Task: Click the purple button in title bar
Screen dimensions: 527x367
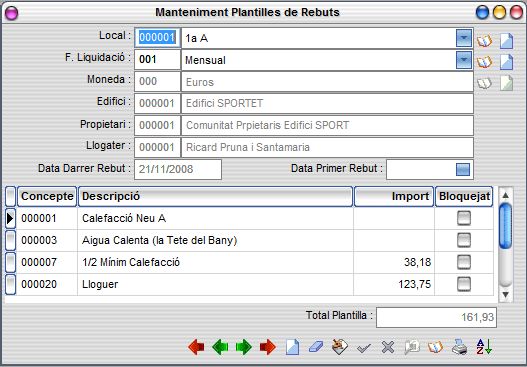Action: tap(11, 13)
